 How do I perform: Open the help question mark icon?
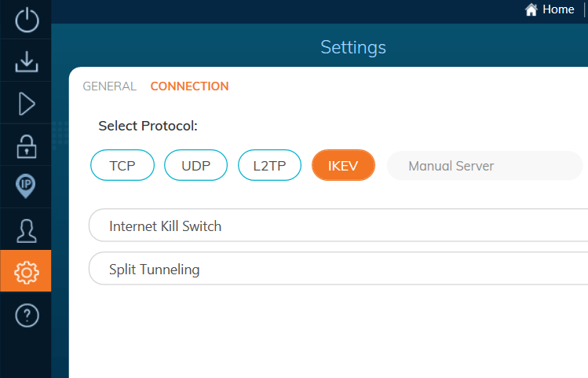point(27,316)
